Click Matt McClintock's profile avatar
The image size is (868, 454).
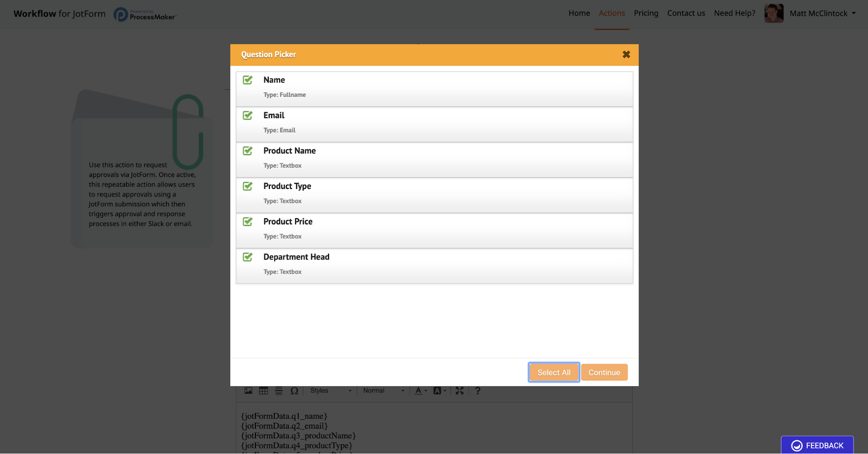pyautogui.click(x=774, y=13)
